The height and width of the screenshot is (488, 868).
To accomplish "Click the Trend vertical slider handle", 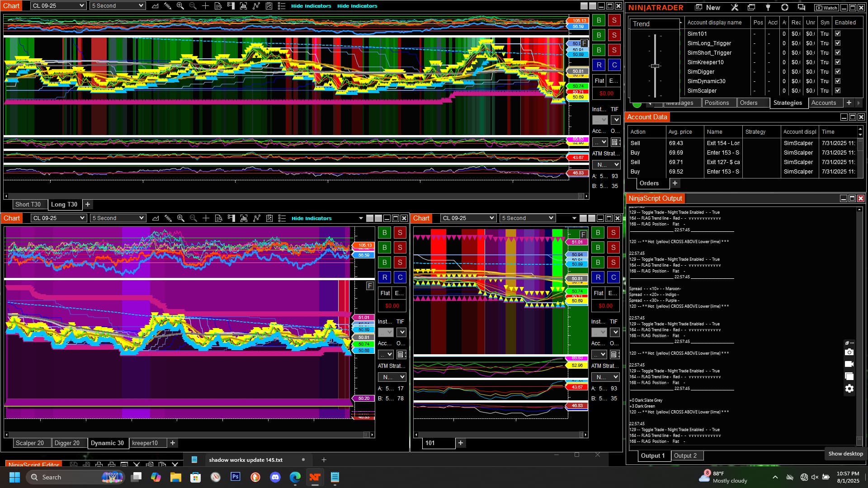I will coord(655,66).
